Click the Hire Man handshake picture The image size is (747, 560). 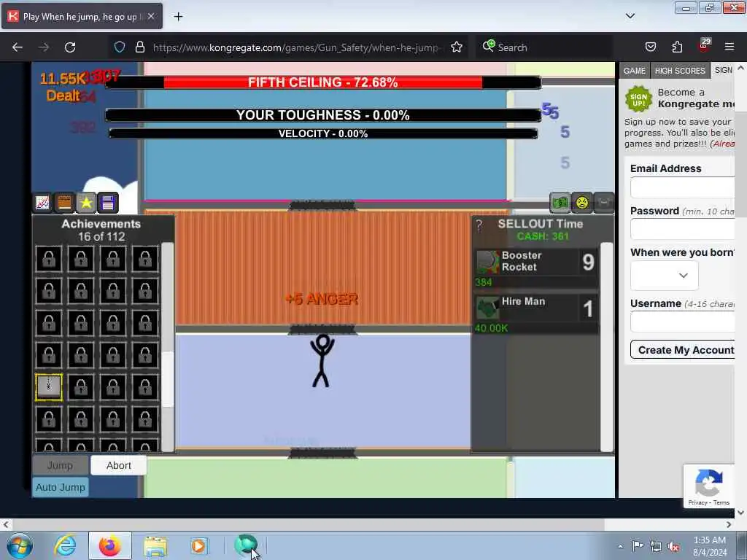[x=487, y=308]
